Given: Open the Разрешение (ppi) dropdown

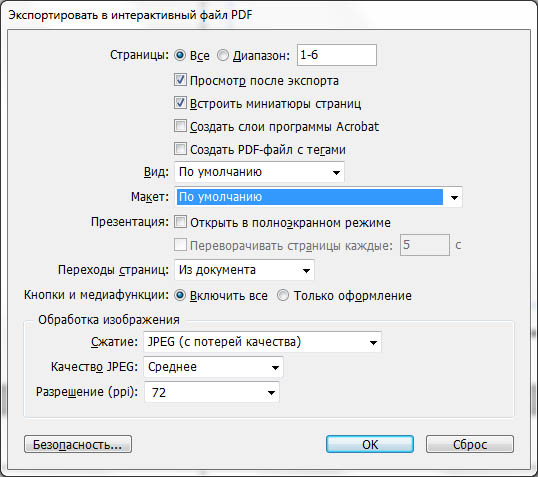Looking at the screenshot, I should (211, 392).
